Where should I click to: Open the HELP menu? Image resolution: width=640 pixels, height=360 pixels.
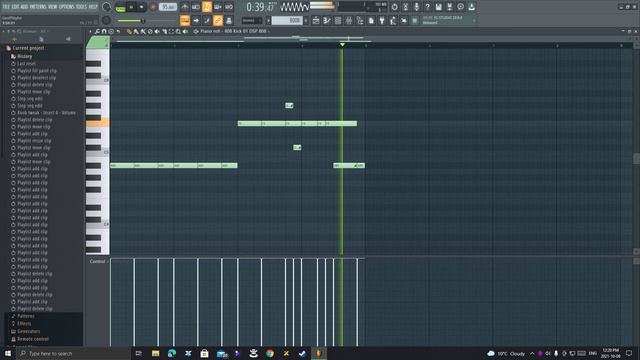(93, 7)
